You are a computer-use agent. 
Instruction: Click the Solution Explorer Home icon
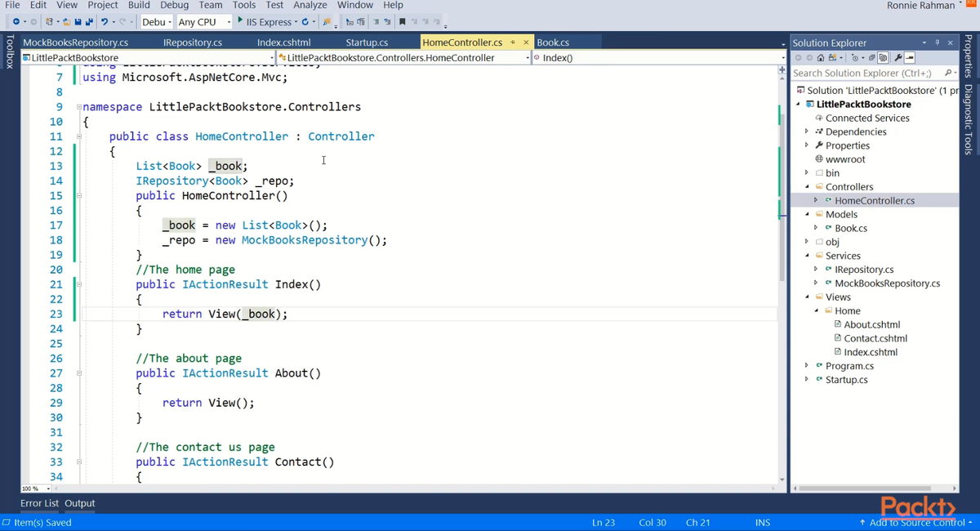click(x=821, y=58)
